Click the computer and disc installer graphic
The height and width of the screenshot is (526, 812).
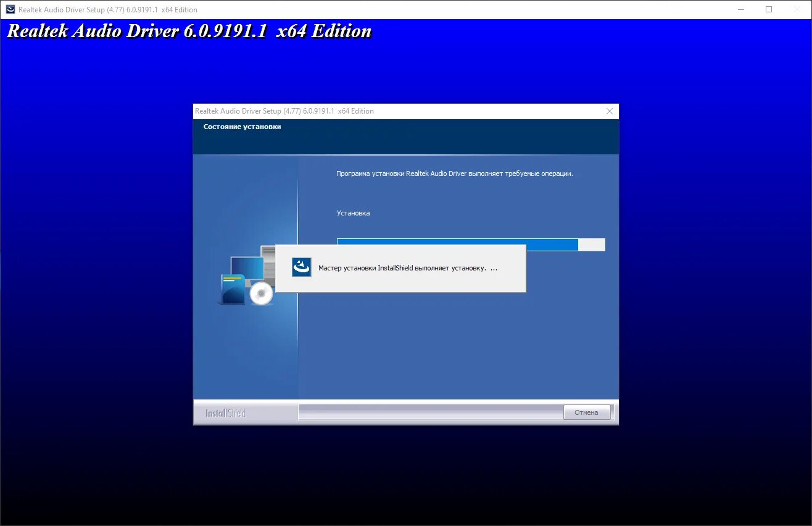pos(247,275)
